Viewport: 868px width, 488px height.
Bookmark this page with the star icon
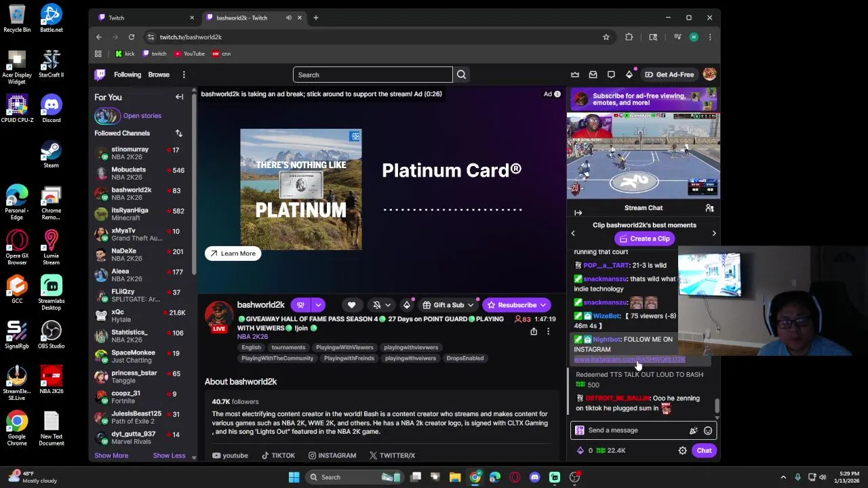606,37
